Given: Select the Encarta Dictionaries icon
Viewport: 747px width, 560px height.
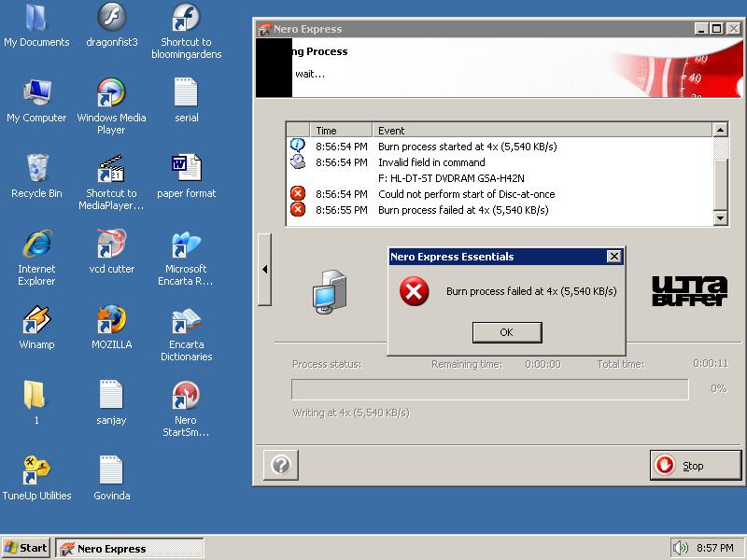Looking at the screenshot, I should coord(186,333).
